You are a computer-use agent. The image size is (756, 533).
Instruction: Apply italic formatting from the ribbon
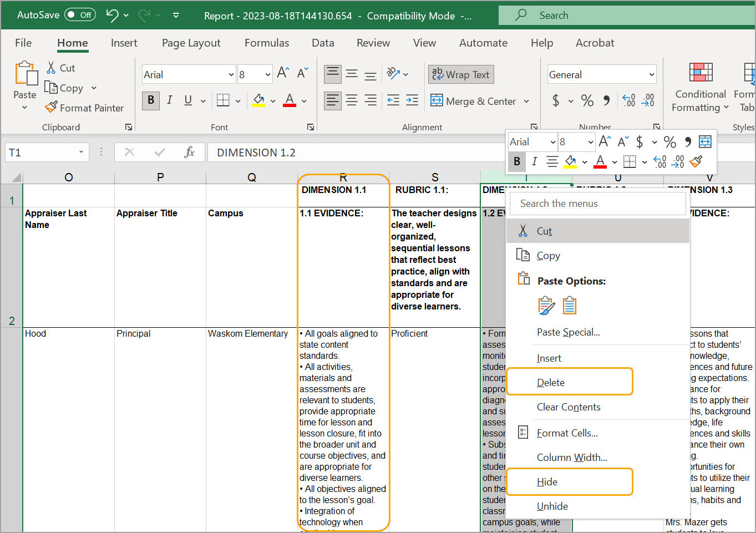[170, 100]
